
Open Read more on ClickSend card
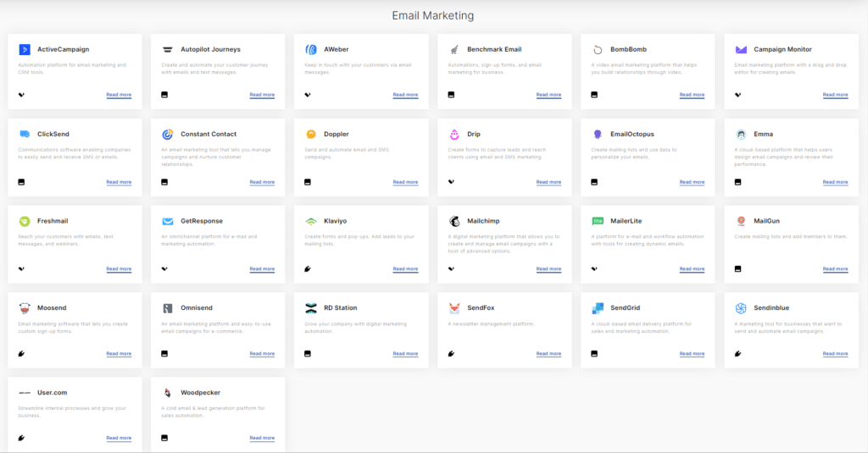119,182
